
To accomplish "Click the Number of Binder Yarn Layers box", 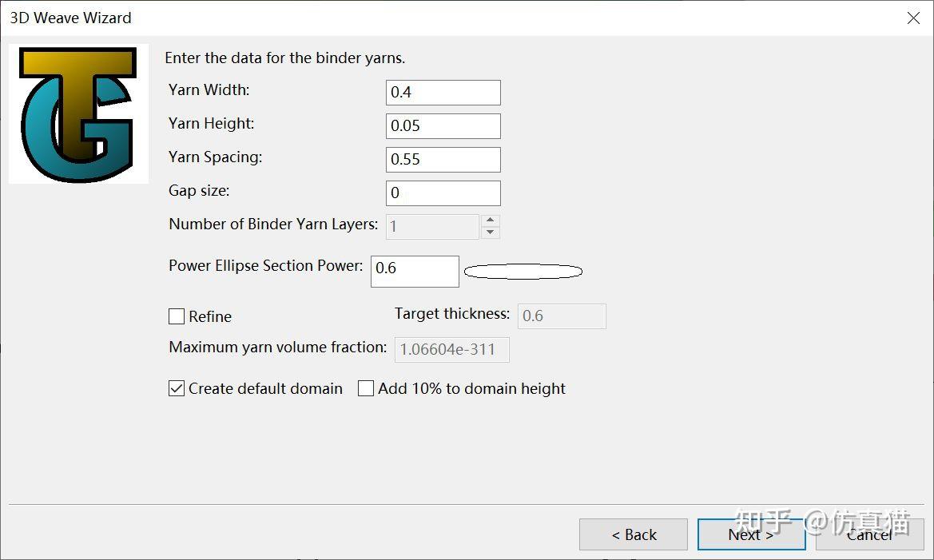I will 432,227.
